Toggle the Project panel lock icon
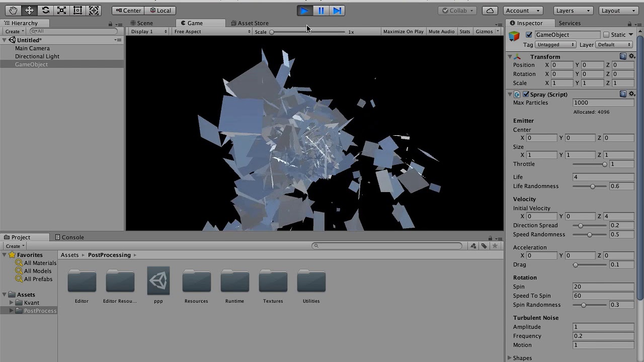This screenshot has height=362, width=644. (x=490, y=238)
